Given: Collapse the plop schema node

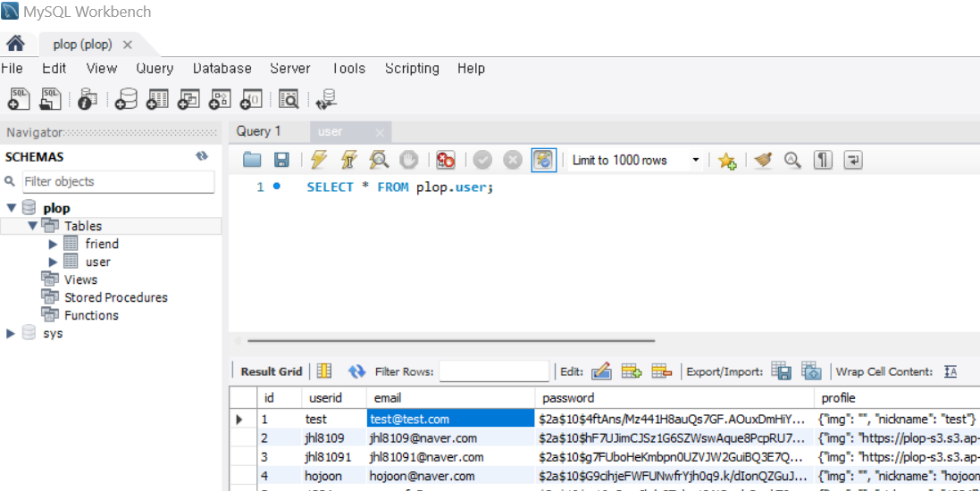Looking at the screenshot, I should [x=12, y=208].
